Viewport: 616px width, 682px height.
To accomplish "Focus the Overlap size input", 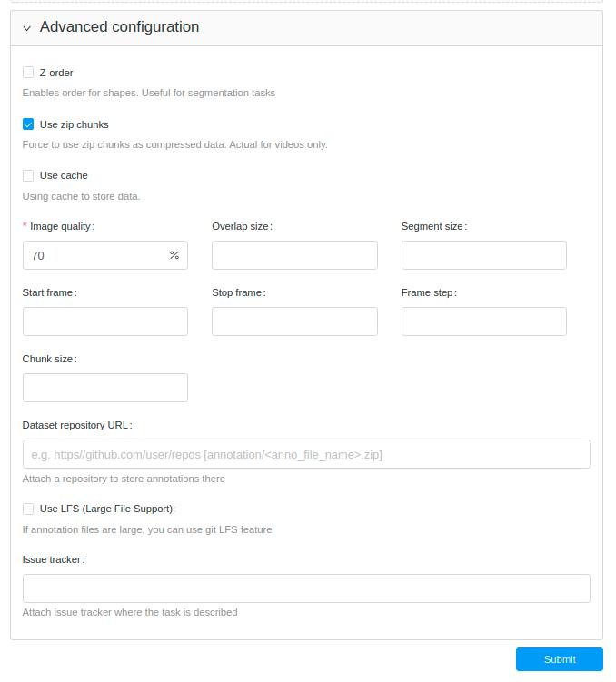I will 294,255.
